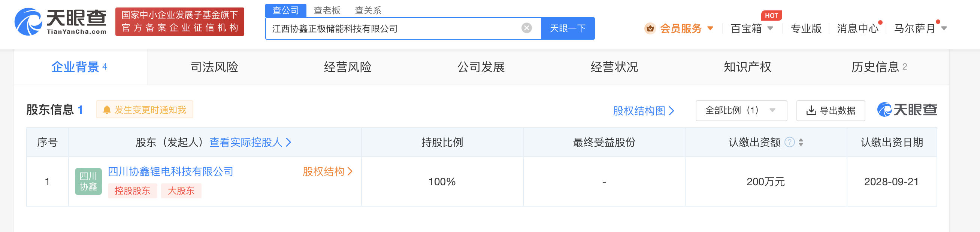Click the 发生变更时通知我 button
Screen dimensions: 980x232
[145, 110]
